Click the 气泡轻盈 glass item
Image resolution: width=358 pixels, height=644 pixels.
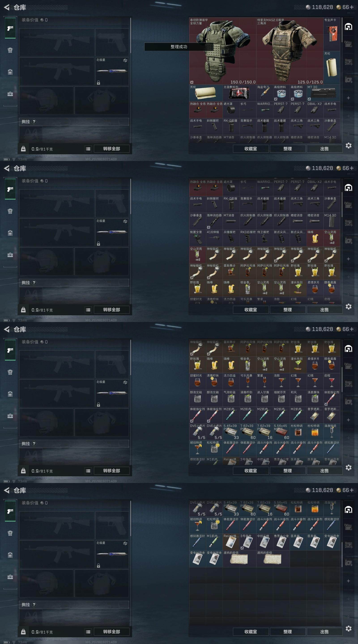click(x=231, y=398)
